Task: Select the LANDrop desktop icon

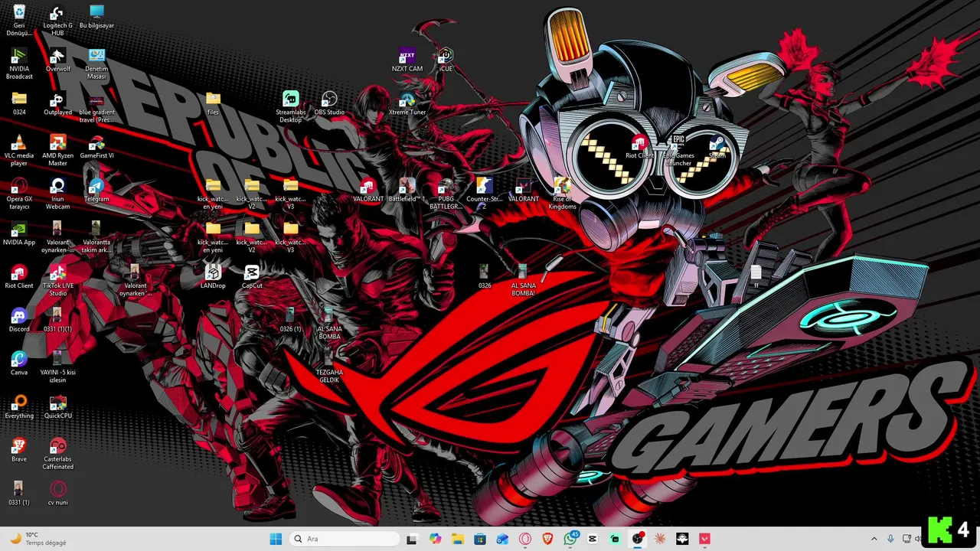Action: point(213,277)
